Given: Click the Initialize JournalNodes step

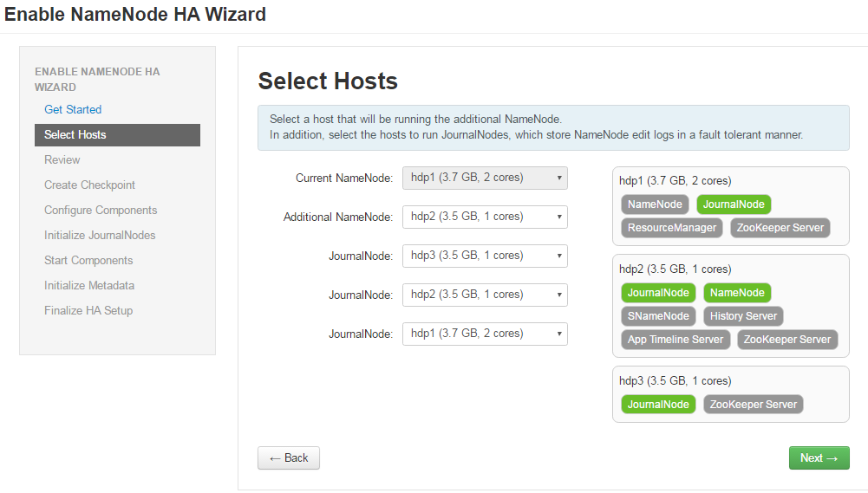Looking at the screenshot, I should [100, 235].
